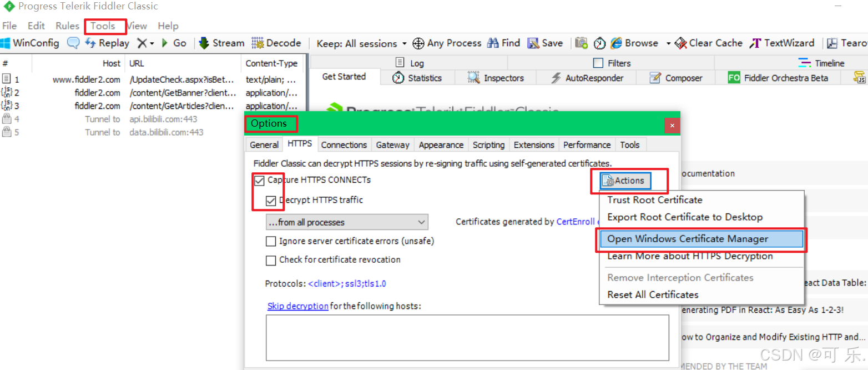Open the Statistics tab
Viewport: 868px width, 370px height.
coord(417,78)
